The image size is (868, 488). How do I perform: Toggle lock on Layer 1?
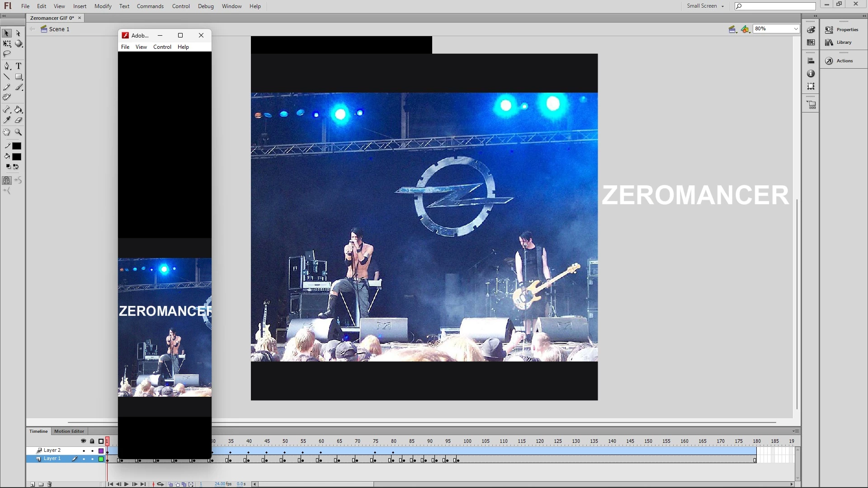[92, 459]
